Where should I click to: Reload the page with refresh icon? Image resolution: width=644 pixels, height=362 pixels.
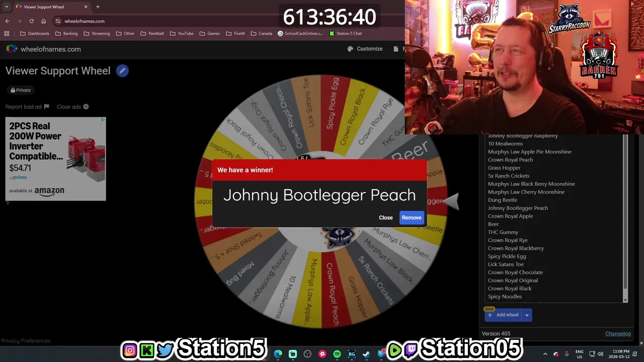[31, 21]
